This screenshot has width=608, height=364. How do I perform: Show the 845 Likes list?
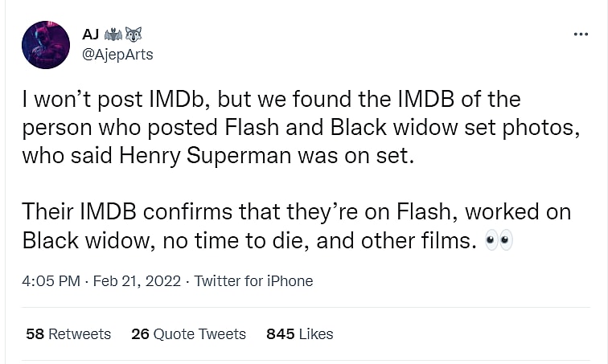[x=299, y=333]
